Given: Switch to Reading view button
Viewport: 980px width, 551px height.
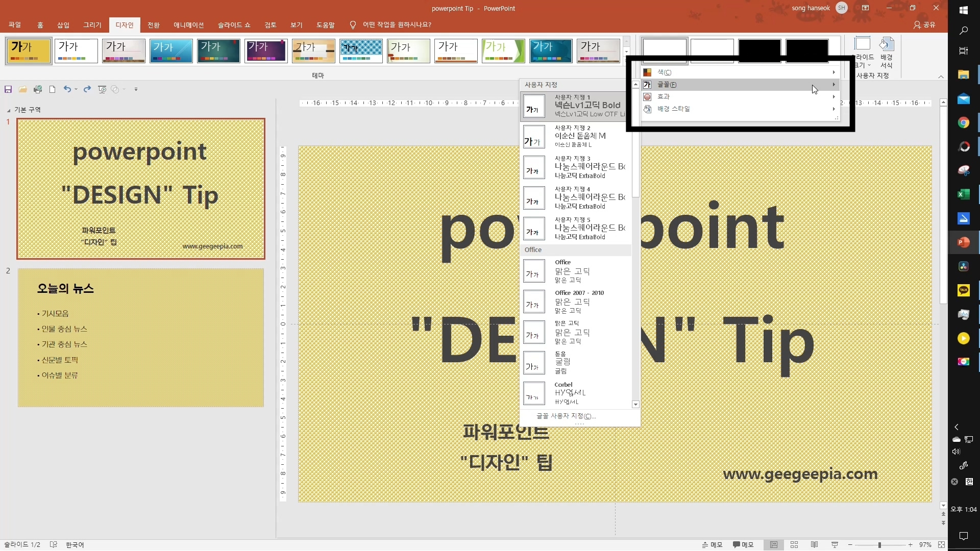Looking at the screenshot, I should pyautogui.click(x=815, y=545).
